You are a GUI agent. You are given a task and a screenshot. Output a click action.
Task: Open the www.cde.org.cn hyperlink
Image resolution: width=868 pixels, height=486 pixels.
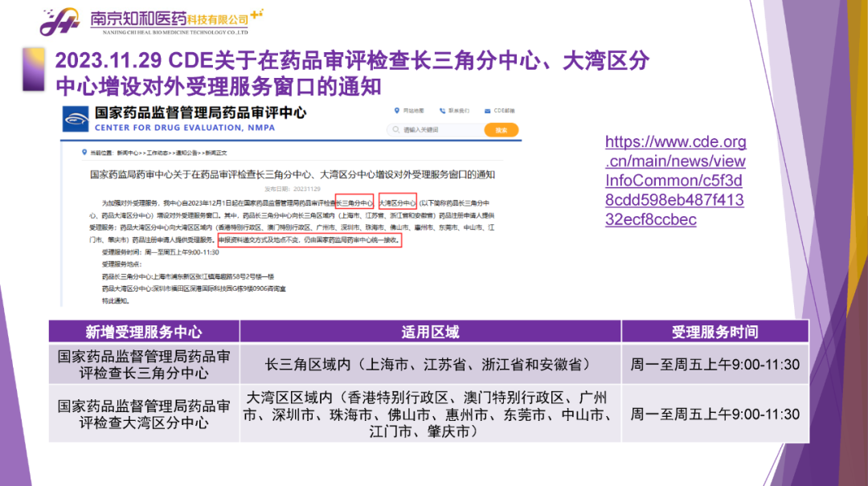click(x=675, y=181)
